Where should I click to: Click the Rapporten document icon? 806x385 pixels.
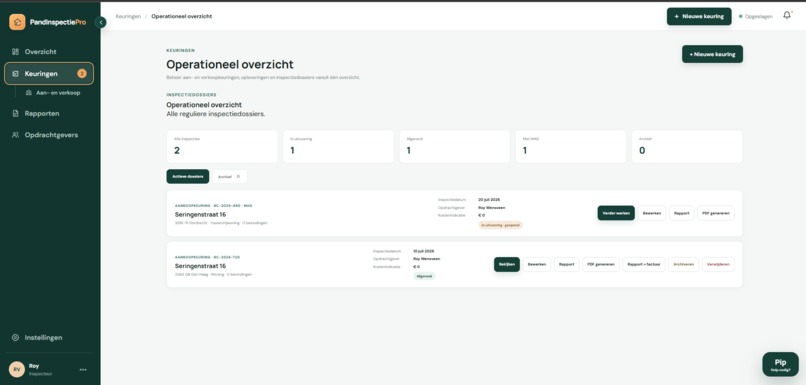[x=15, y=113]
